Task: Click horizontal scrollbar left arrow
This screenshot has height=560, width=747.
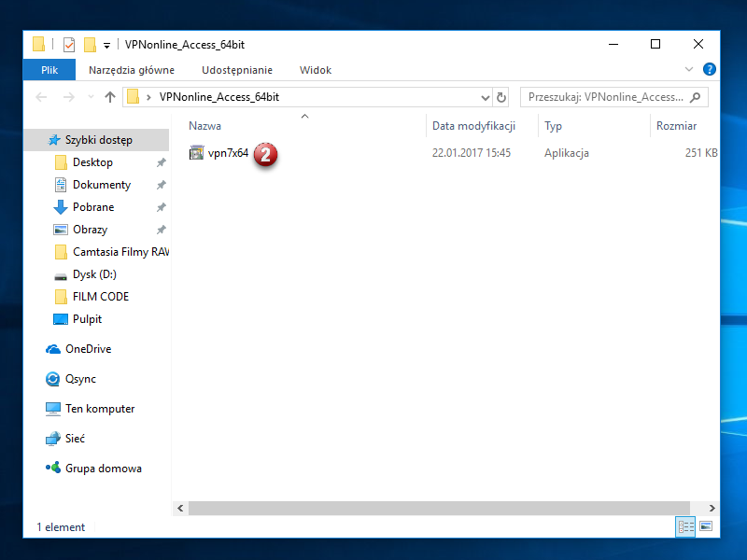Action: click(180, 508)
